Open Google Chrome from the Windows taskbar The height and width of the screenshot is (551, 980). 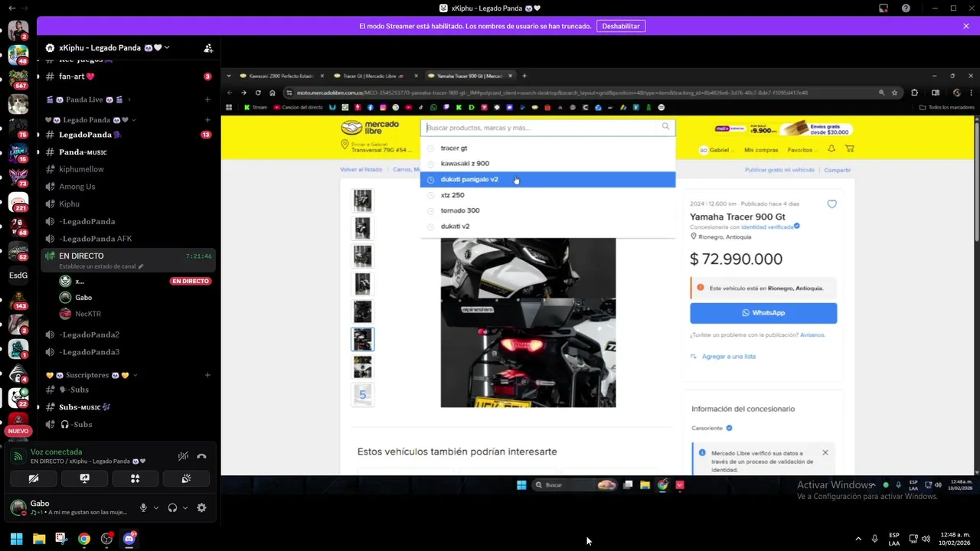pyautogui.click(x=84, y=539)
